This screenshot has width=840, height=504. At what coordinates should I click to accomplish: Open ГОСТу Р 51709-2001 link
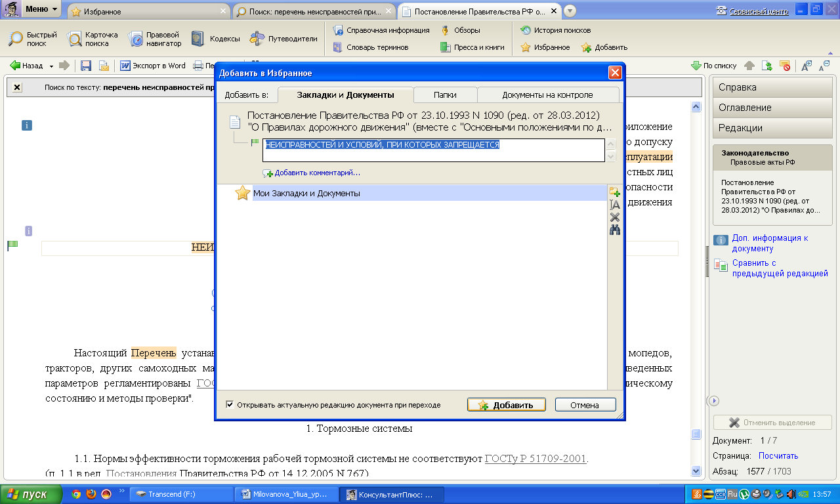click(x=536, y=459)
